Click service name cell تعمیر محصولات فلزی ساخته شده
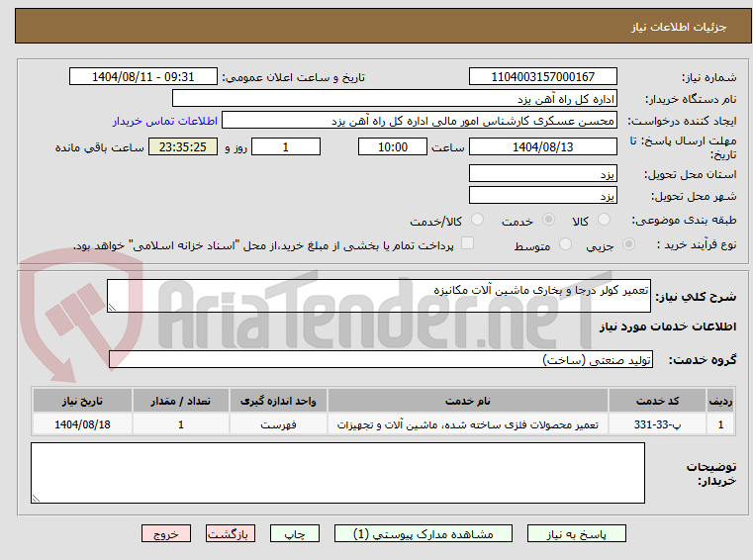The image size is (753, 560). [x=468, y=424]
